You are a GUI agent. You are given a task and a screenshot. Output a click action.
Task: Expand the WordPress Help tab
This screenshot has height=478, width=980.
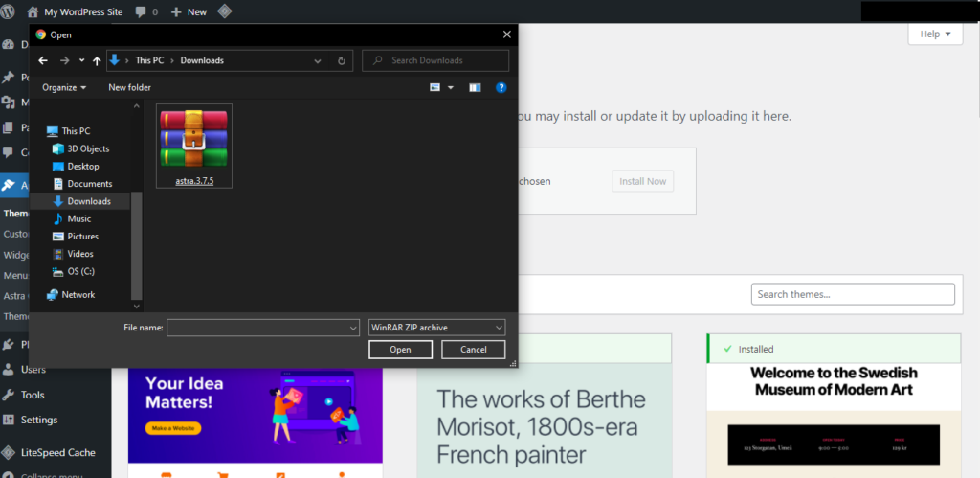[x=935, y=34]
